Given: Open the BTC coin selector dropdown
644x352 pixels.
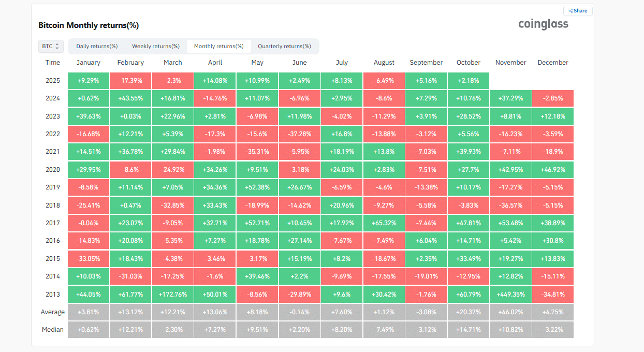Looking at the screenshot, I should (51, 46).
